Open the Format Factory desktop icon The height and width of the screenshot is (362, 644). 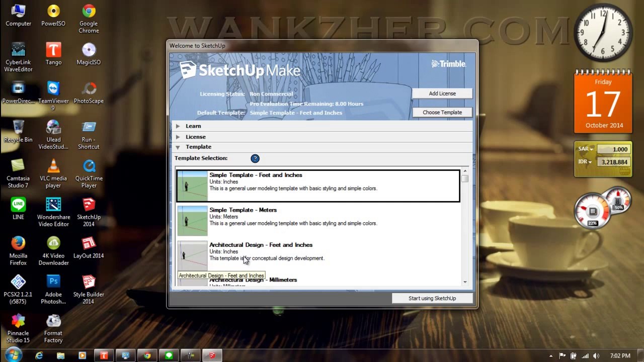point(53,329)
